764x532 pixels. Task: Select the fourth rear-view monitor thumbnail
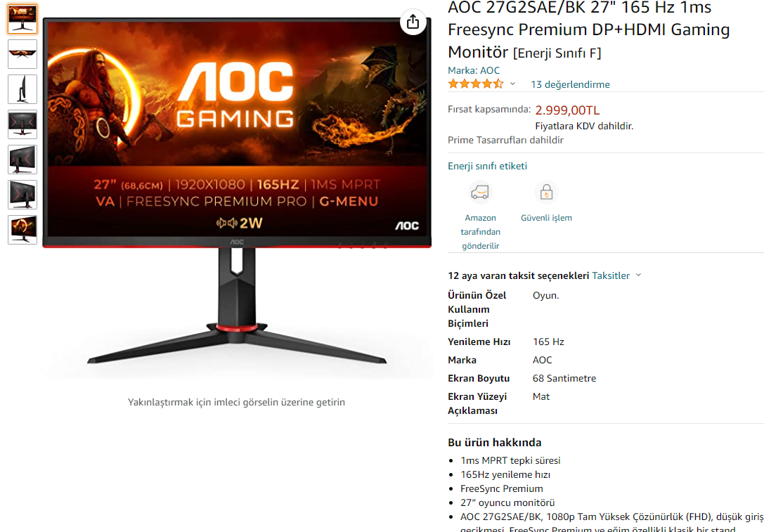(x=22, y=124)
